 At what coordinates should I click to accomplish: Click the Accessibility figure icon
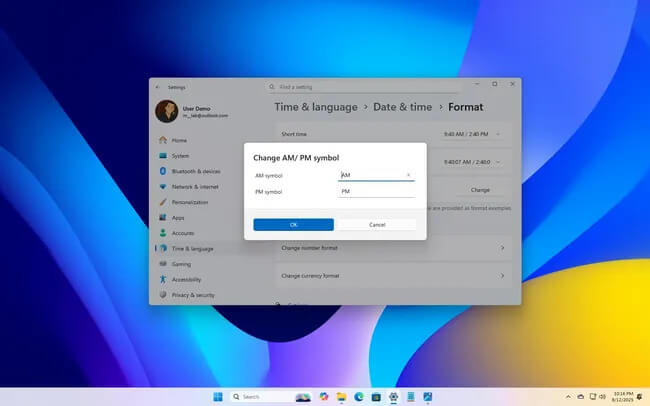click(x=163, y=279)
